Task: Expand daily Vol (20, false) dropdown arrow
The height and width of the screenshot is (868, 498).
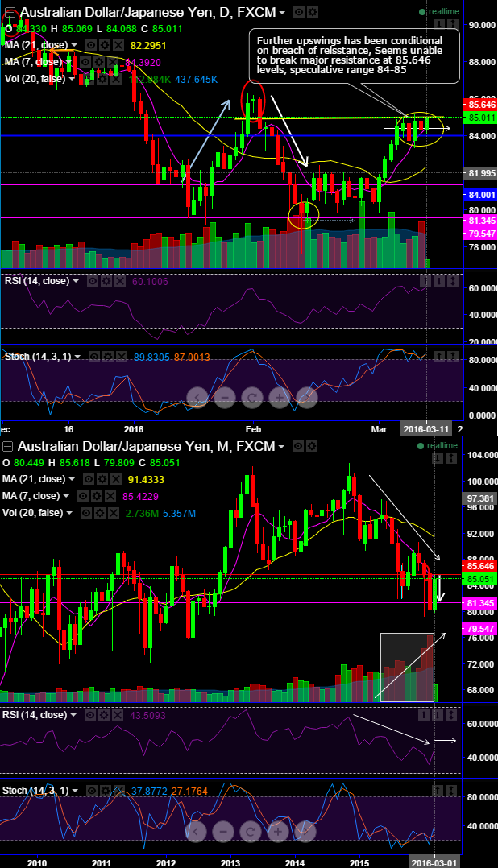Action: click(72, 79)
